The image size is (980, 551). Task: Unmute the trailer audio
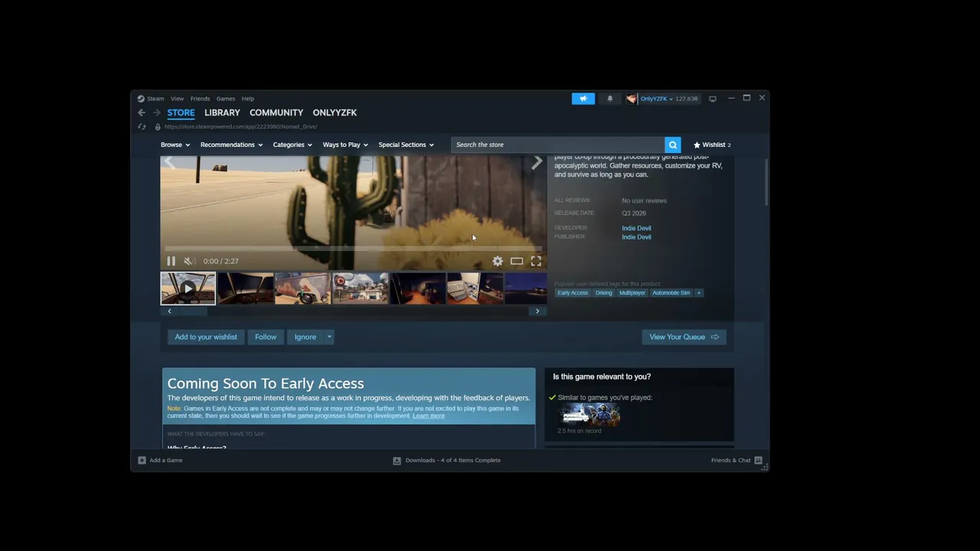(x=189, y=261)
